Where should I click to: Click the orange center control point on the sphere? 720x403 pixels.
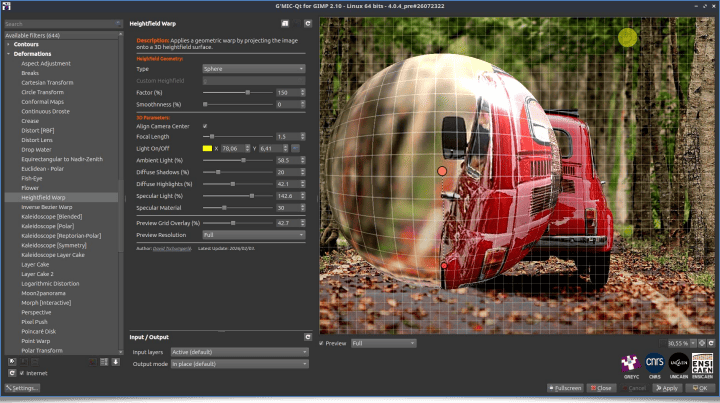(442, 171)
